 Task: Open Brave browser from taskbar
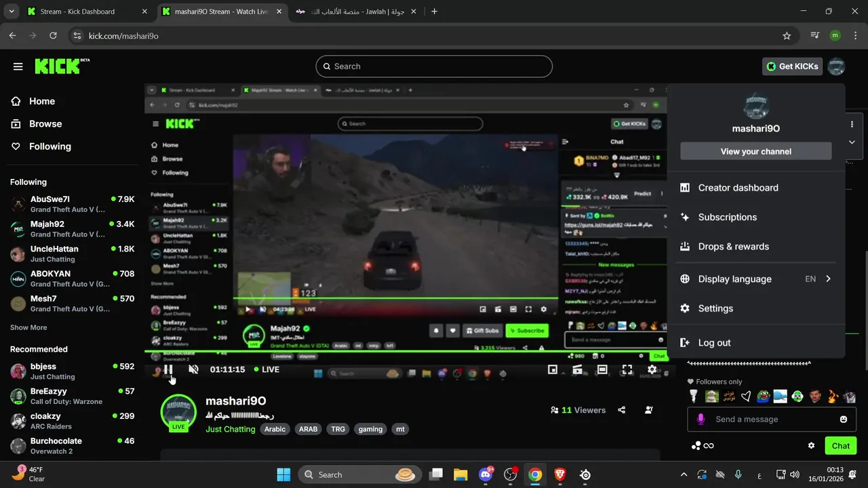pos(560,474)
